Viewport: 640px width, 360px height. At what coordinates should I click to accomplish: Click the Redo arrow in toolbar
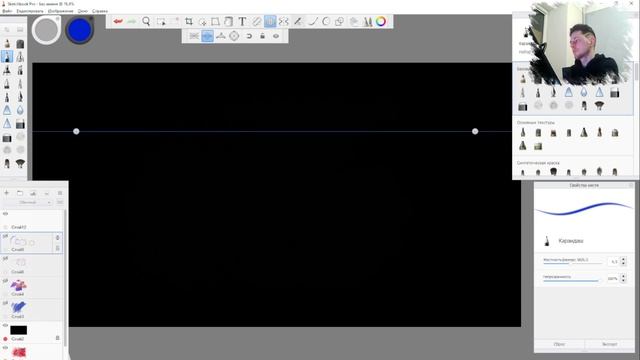131,21
